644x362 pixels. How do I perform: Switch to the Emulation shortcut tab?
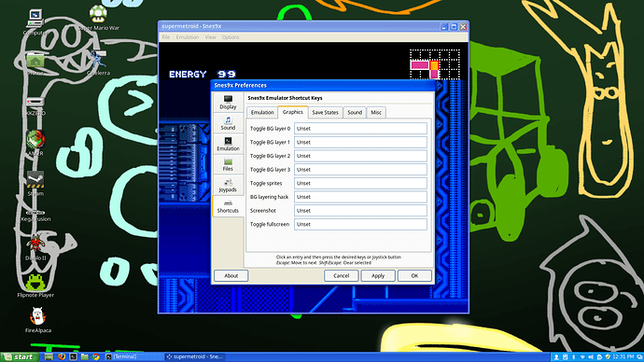tap(262, 113)
